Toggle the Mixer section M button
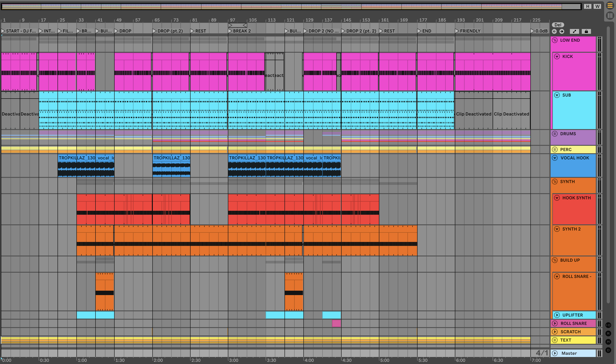Image resolution: width=616 pixels, height=364 pixels. (x=608, y=342)
